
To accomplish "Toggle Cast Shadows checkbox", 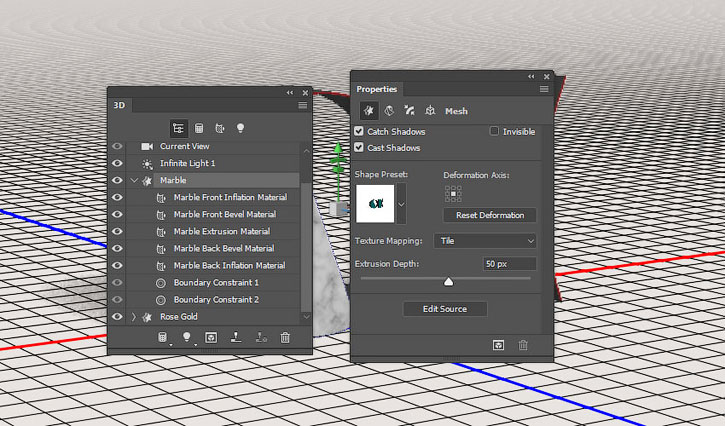I will click(359, 148).
